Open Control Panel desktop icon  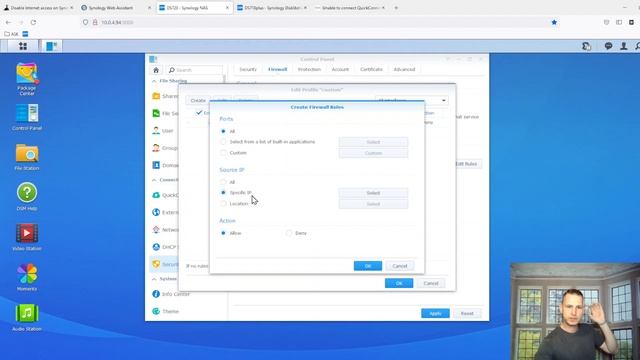click(27, 117)
